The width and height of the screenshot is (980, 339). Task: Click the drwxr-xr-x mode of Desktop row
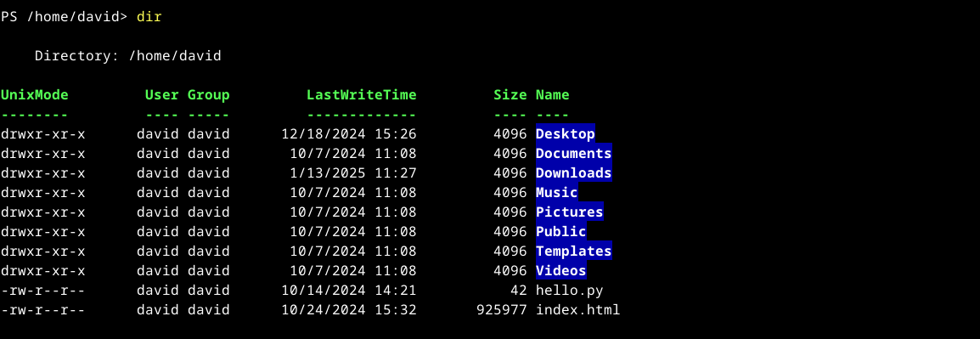tap(43, 134)
